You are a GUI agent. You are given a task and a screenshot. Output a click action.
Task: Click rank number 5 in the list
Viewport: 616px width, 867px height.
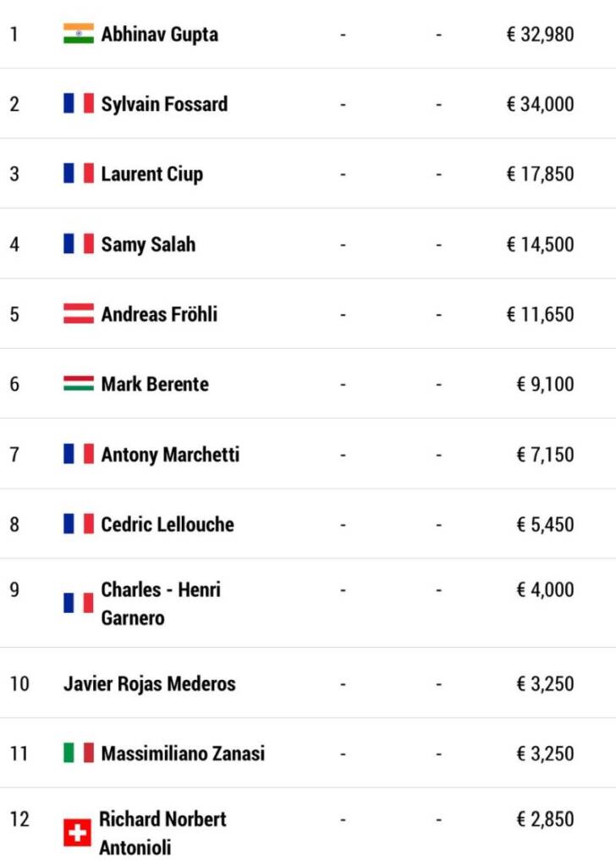(x=14, y=314)
